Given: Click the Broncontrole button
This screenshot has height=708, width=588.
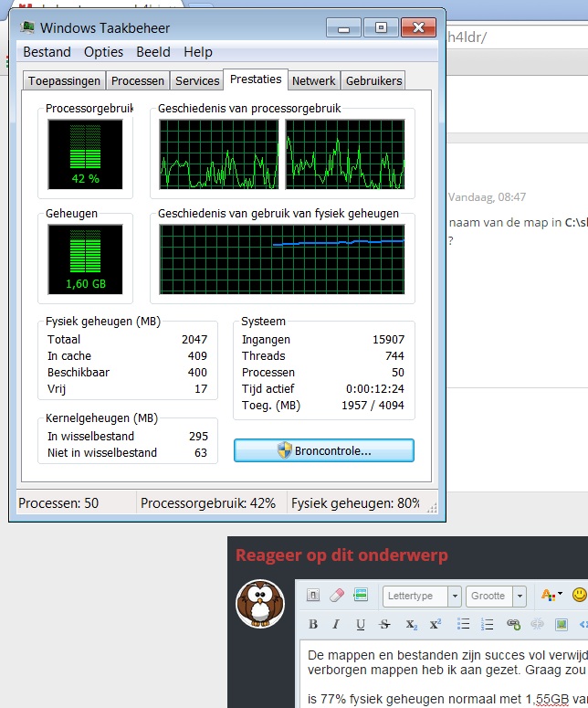Looking at the screenshot, I should (x=324, y=450).
